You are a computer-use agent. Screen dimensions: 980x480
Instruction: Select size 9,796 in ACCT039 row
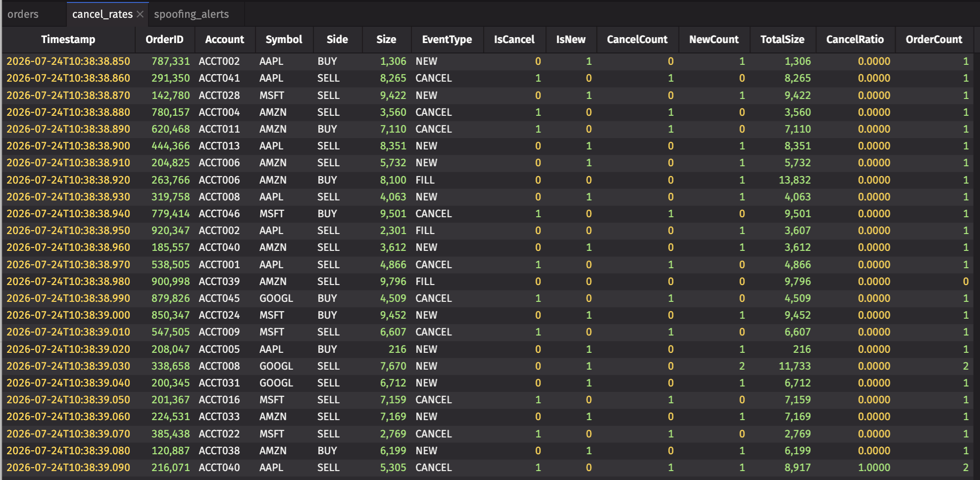387,282
